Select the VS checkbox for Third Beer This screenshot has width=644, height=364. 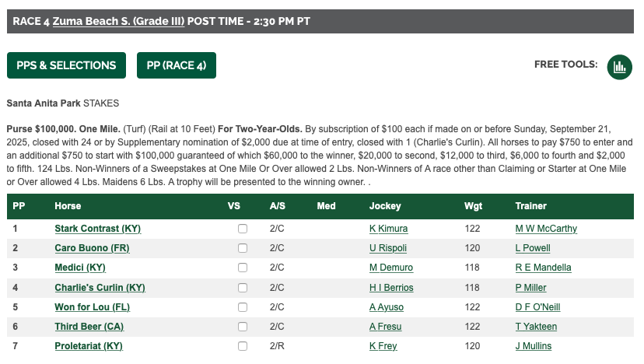point(243,327)
